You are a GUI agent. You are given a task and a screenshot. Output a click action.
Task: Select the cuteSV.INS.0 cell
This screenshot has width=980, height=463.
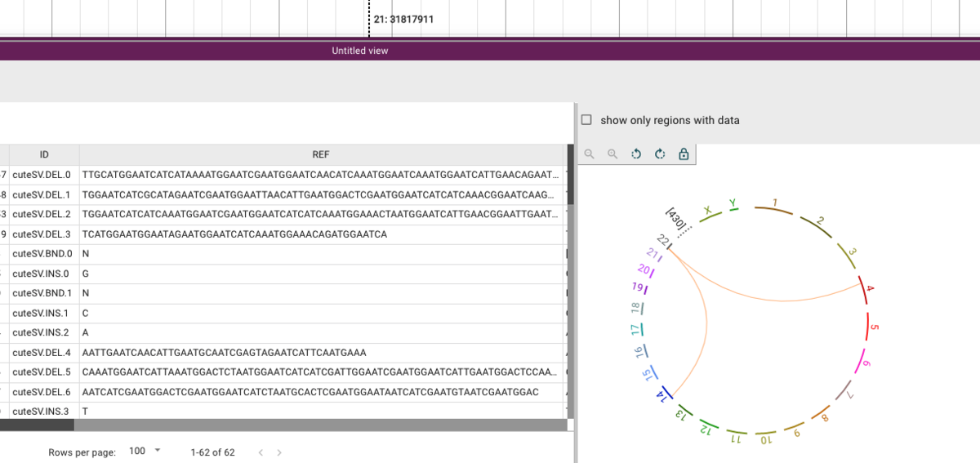coord(44,274)
